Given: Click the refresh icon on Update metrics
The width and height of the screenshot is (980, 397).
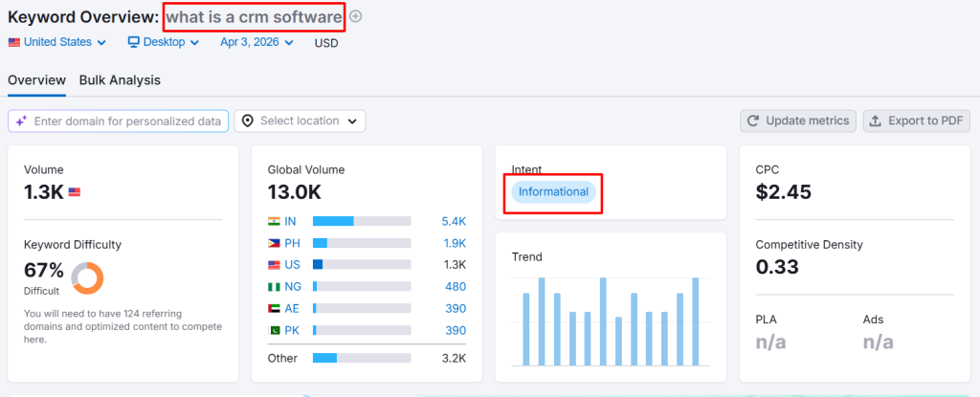Looking at the screenshot, I should pos(754,121).
